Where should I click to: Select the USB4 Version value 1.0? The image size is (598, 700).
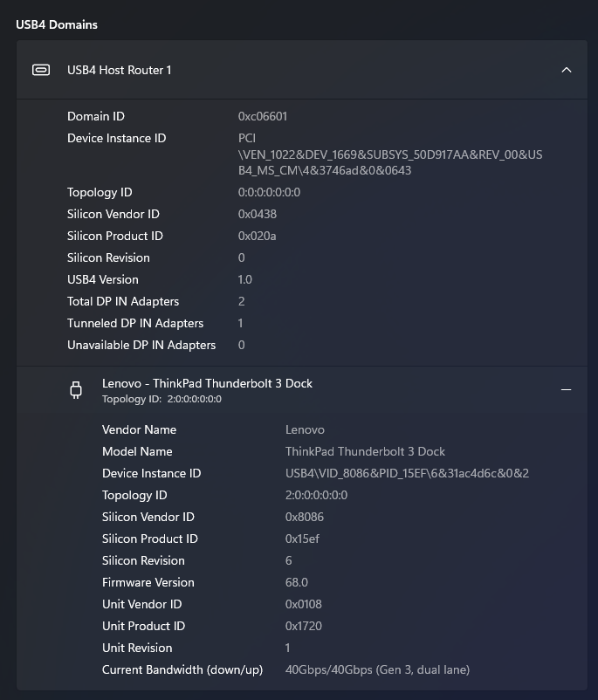(245, 279)
